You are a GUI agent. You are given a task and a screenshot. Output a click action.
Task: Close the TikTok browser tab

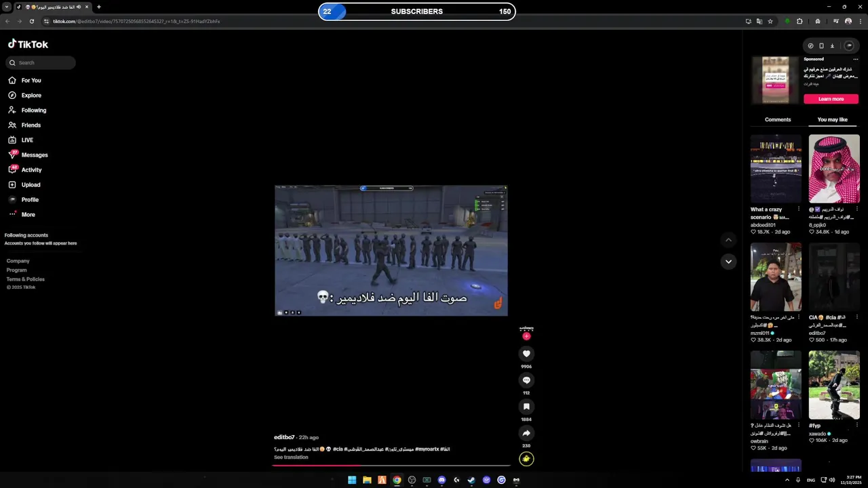87,7
